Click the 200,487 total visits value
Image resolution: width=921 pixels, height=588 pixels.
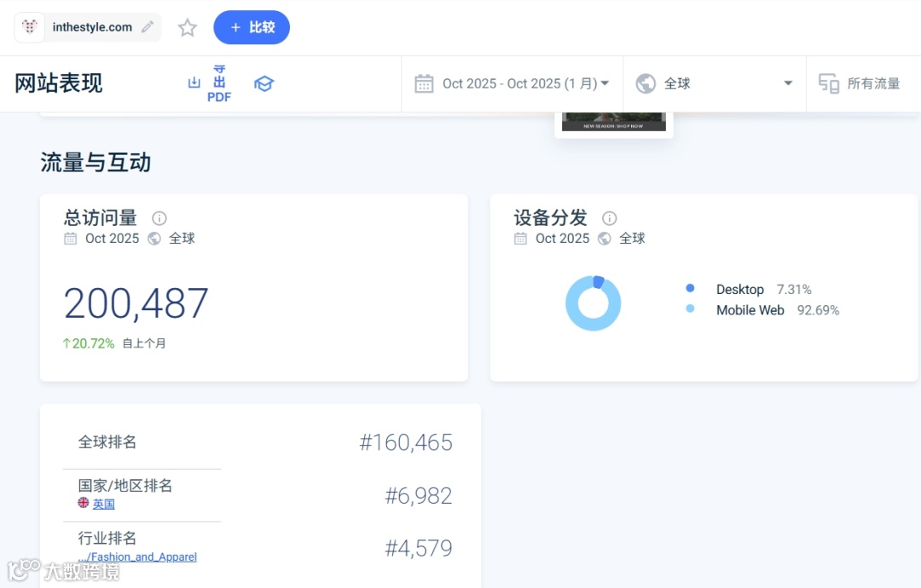pyautogui.click(x=136, y=303)
